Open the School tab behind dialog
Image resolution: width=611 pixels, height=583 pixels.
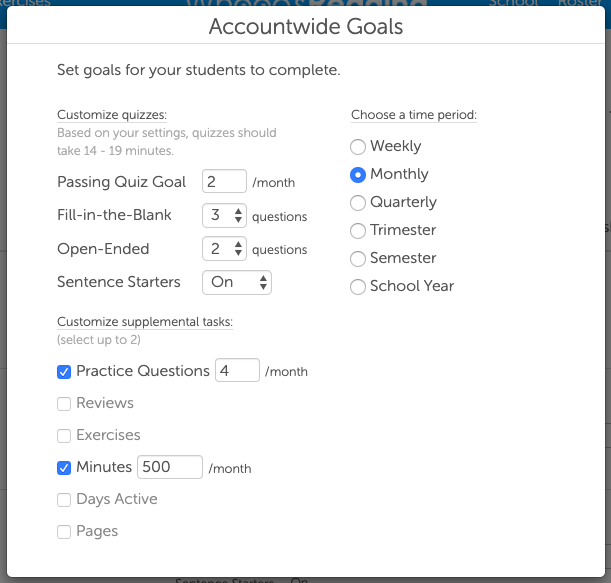coord(511,4)
